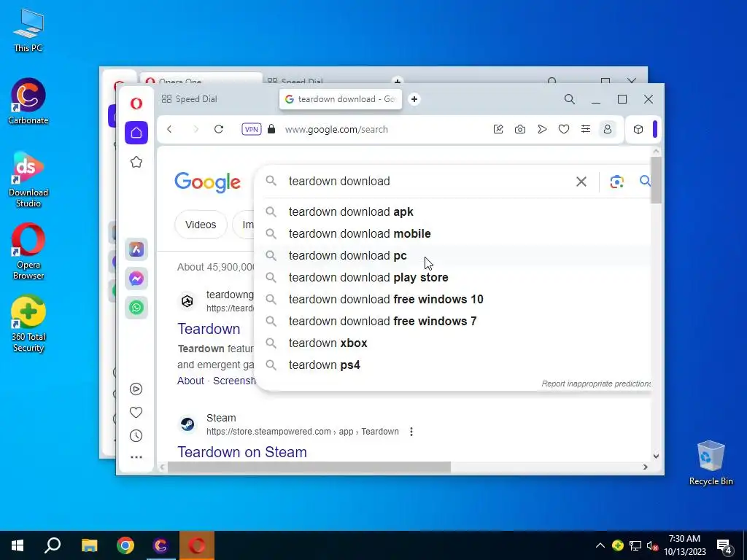Click the heart icon in address bar
This screenshot has width=747, height=560.
pyautogui.click(x=564, y=129)
